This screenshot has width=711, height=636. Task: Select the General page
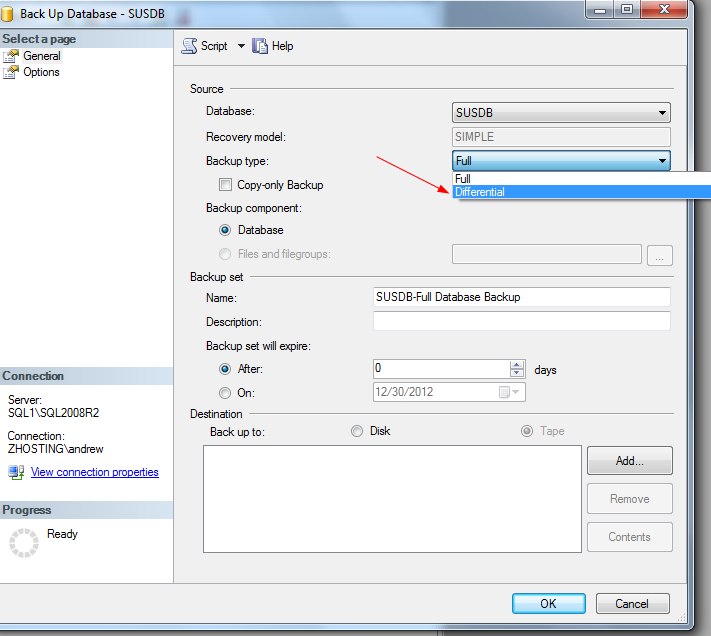(x=42, y=56)
